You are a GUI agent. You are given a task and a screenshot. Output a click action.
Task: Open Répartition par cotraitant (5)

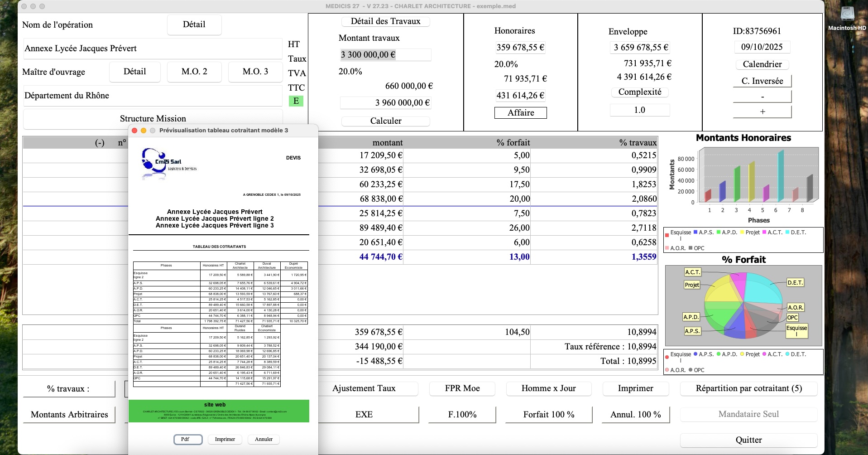749,388
